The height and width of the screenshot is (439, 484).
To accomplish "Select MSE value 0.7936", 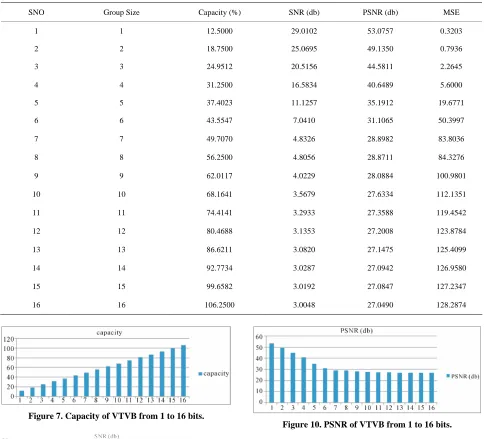I will (451, 49).
